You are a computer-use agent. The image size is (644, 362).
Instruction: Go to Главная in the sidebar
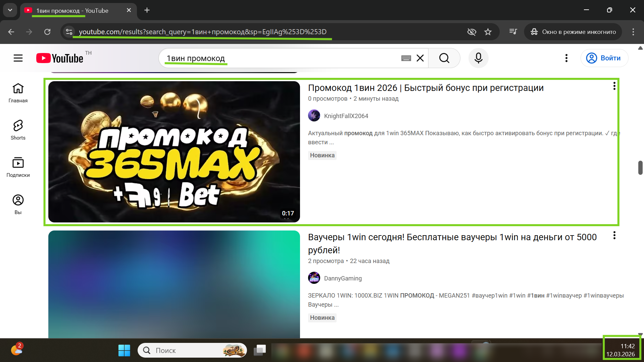[18, 93]
